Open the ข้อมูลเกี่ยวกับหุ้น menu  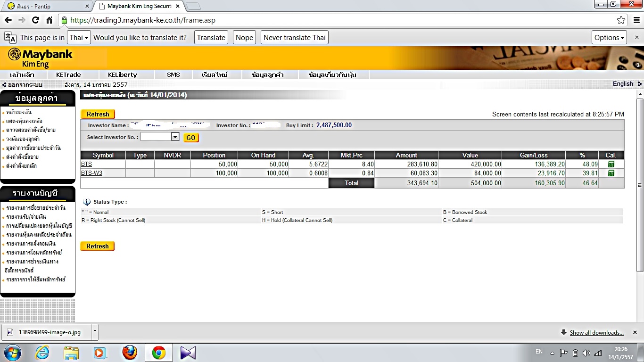(333, 74)
